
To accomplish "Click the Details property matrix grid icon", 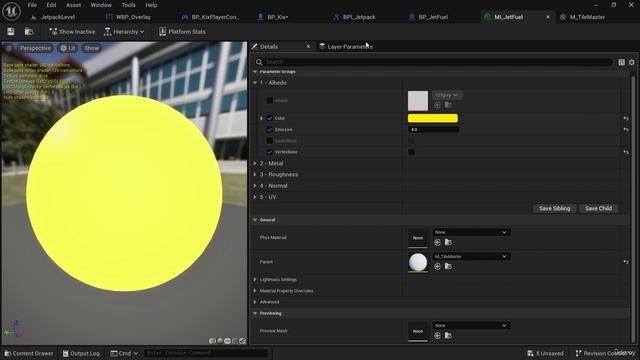I will tap(621, 62).
